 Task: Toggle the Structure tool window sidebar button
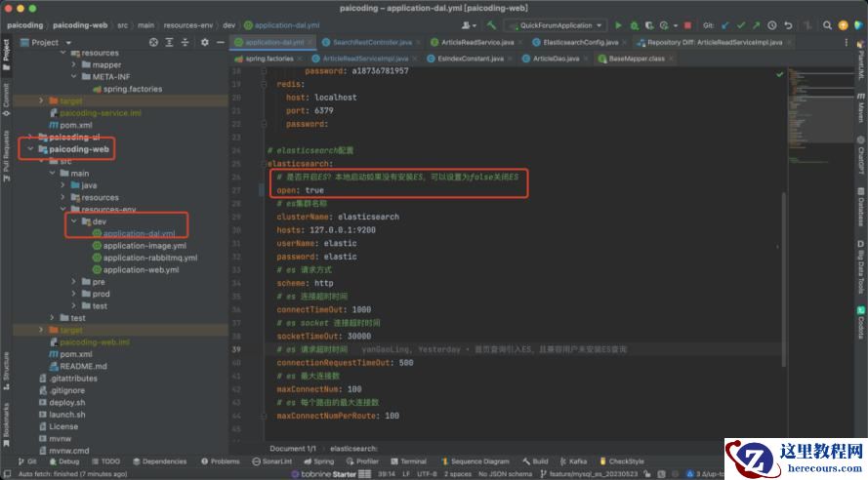pos(6,366)
